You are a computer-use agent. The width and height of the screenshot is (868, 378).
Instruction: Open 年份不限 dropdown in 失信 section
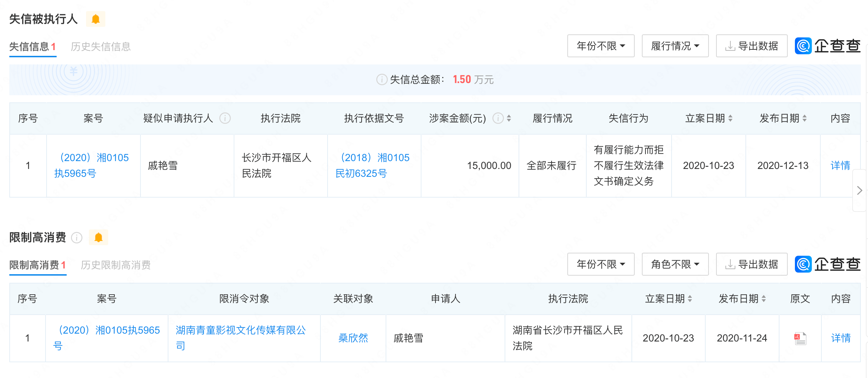coord(601,46)
